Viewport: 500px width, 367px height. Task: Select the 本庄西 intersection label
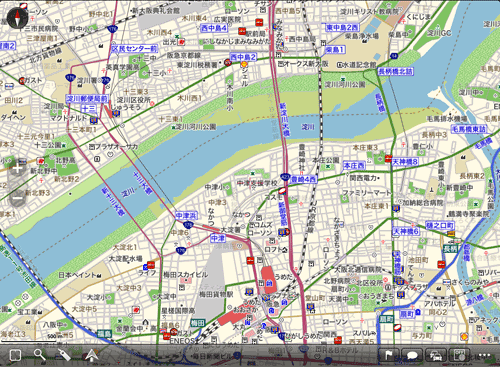pos(354,166)
